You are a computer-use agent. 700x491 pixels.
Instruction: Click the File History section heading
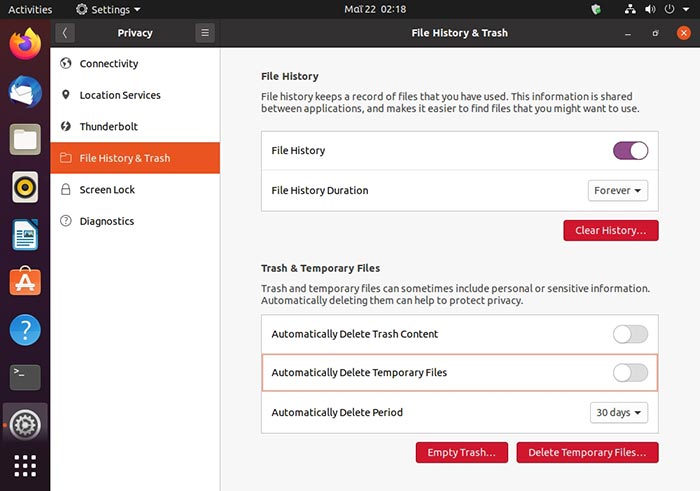point(290,76)
